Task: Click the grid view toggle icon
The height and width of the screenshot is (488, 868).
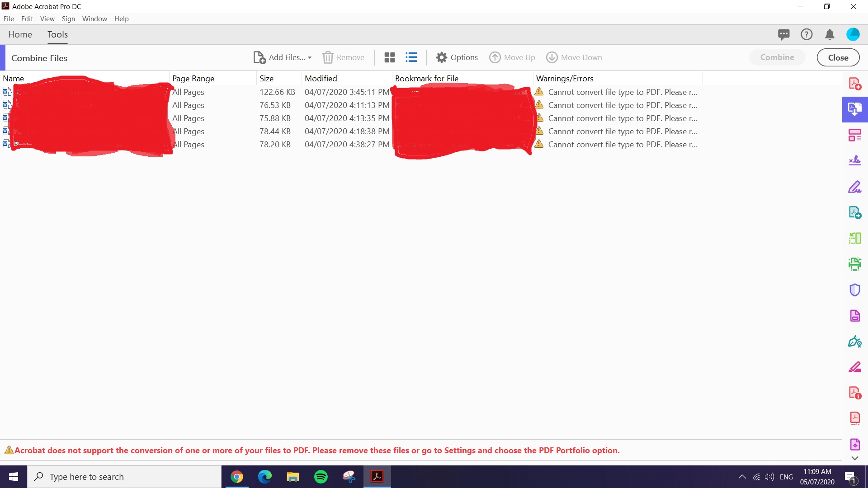Action: coord(390,57)
